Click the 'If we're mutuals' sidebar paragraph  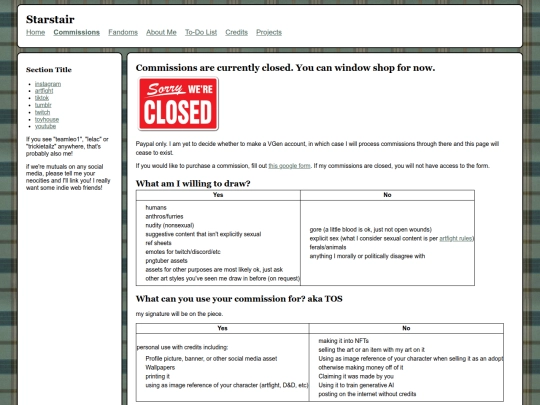click(x=68, y=177)
